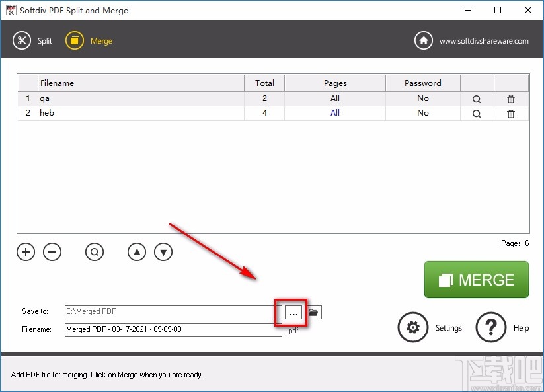Browse for Save to folder (... button)

tap(293, 313)
